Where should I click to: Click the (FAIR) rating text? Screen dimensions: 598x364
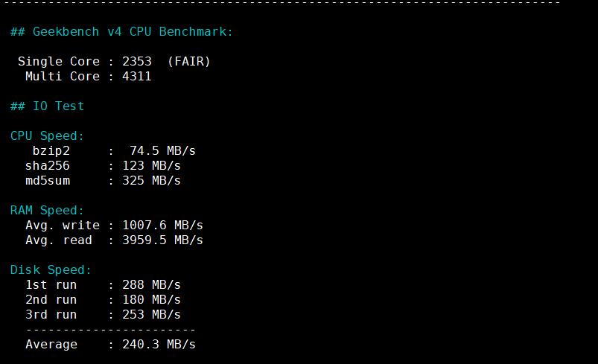click(x=188, y=62)
